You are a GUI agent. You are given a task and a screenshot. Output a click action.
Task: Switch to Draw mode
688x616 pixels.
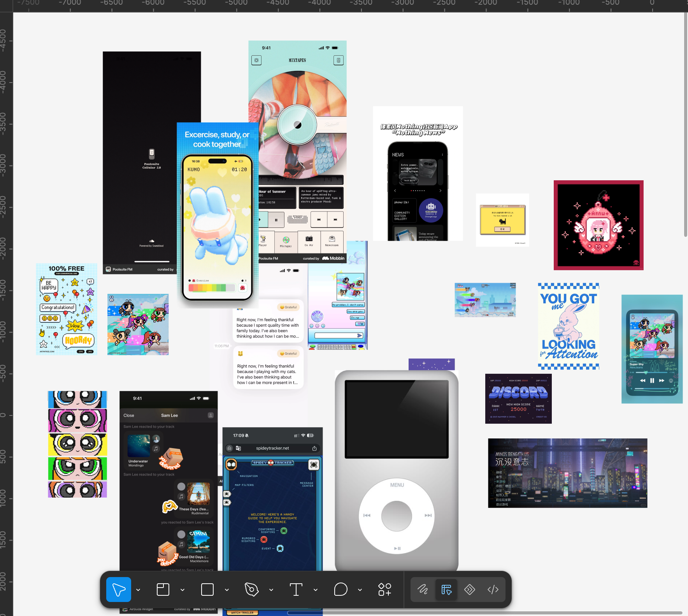pos(423,590)
